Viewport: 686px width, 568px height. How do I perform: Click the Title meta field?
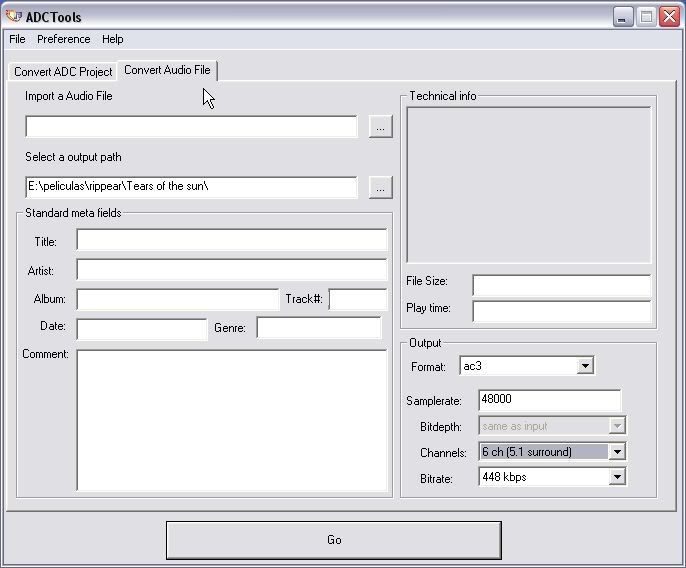click(x=231, y=240)
